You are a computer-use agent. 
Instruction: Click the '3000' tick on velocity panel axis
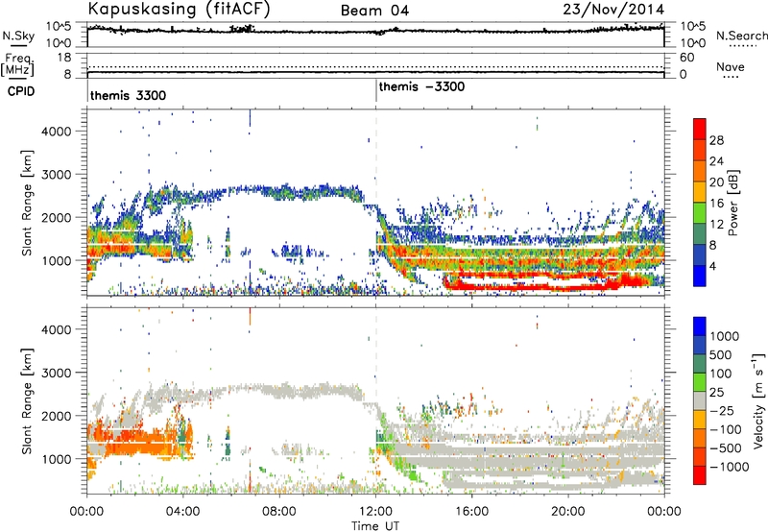pos(56,373)
